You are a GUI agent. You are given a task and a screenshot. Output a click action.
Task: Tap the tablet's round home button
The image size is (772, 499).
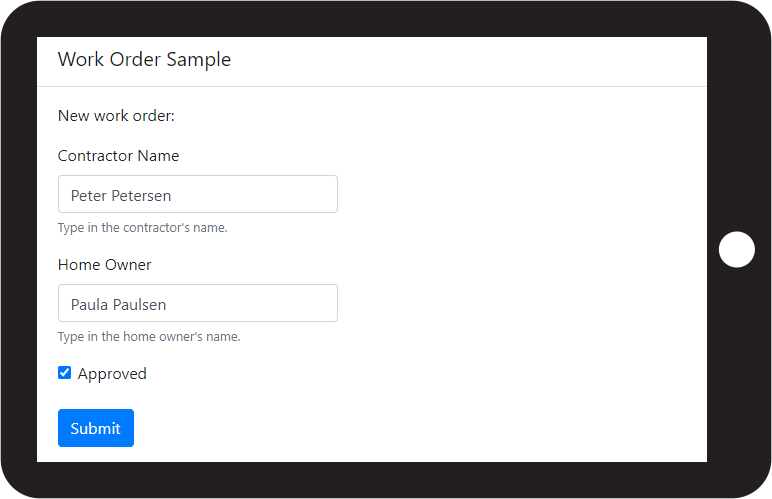(737, 250)
